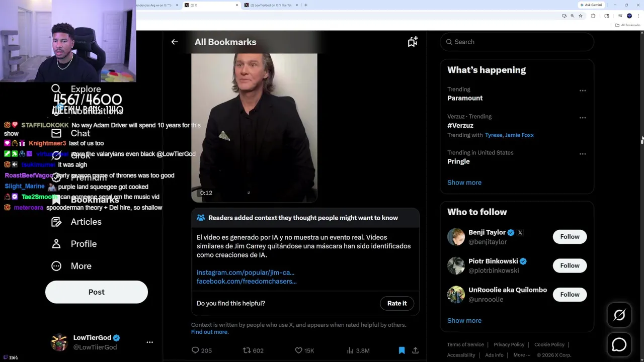Click the Rate it button

point(397,303)
